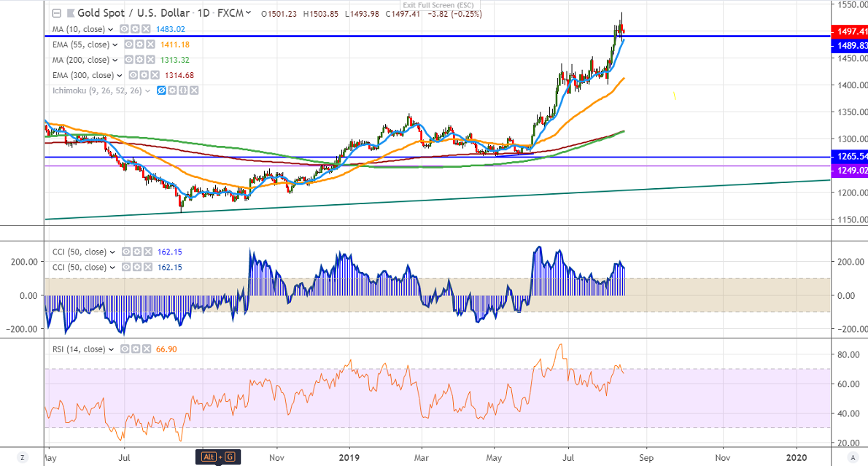Remove the MA (10, close) indicator
The image size is (868, 466).
145,29
